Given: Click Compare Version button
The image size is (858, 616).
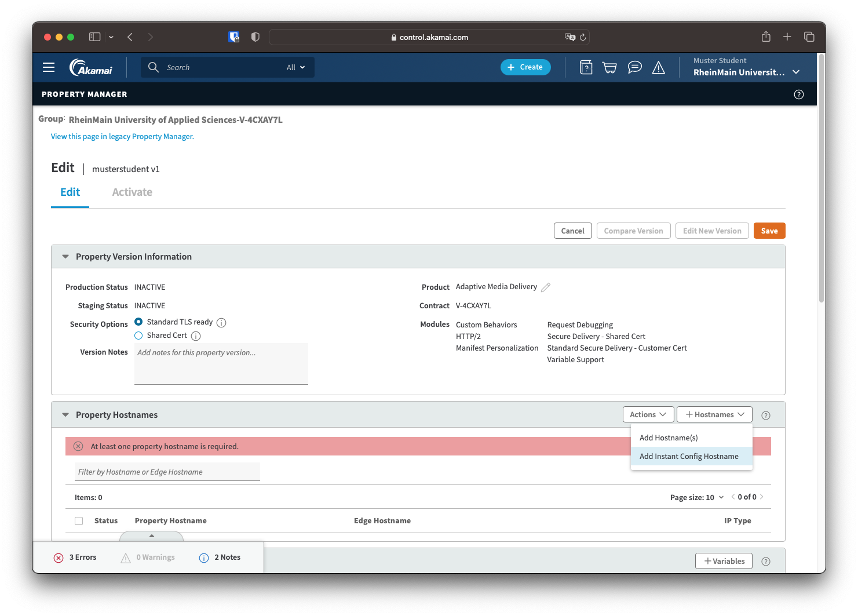Looking at the screenshot, I should click(634, 231).
